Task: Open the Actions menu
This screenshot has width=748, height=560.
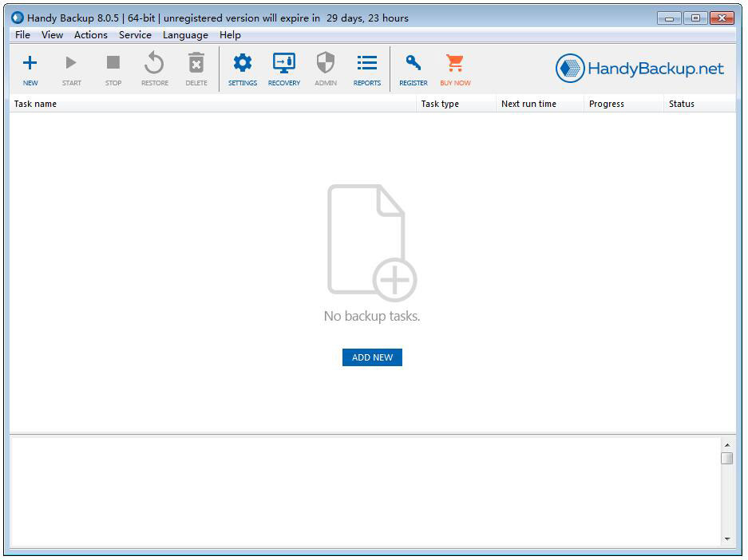Action: (90, 35)
